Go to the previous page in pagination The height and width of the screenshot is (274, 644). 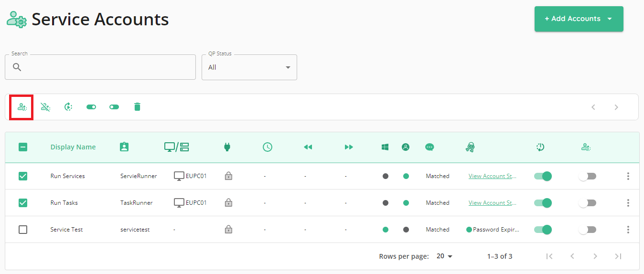coord(572,256)
